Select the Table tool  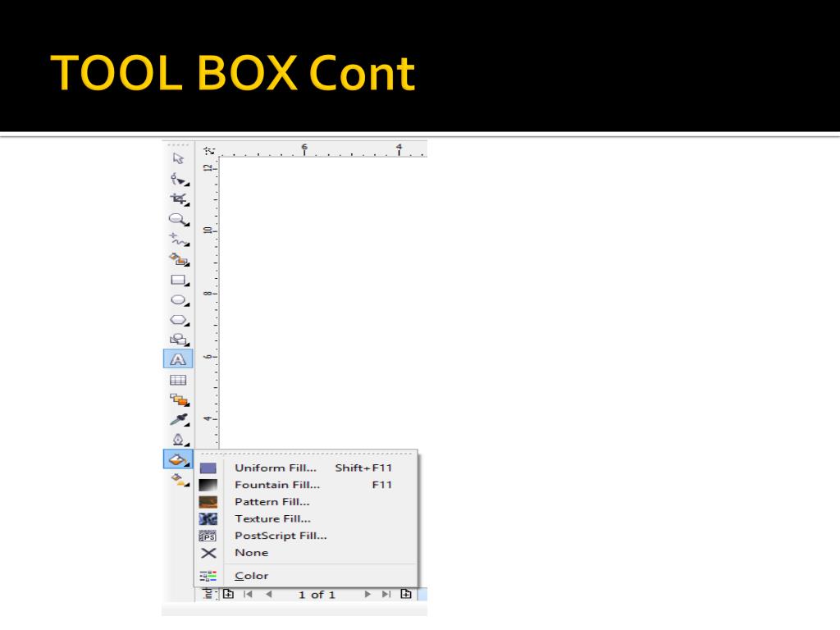178,381
